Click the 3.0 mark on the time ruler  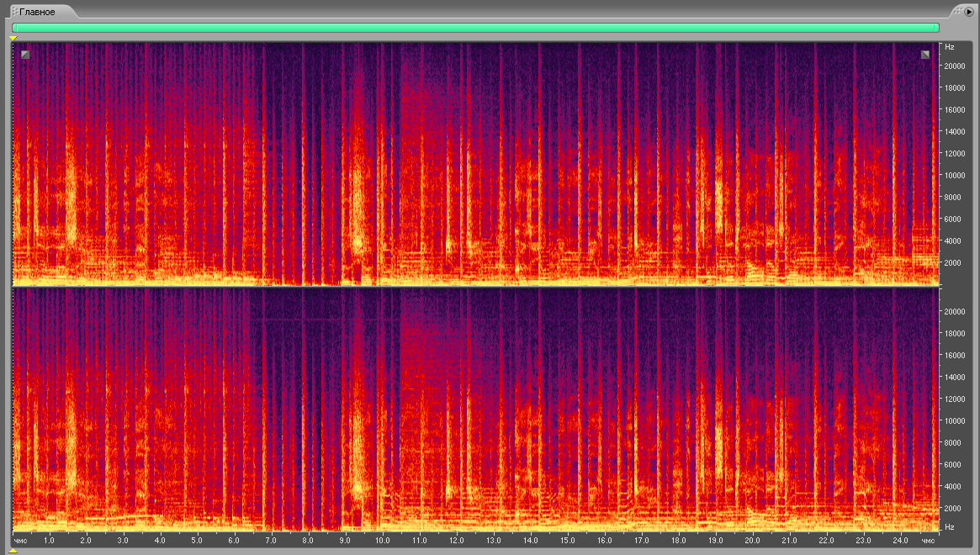(x=123, y=541)
